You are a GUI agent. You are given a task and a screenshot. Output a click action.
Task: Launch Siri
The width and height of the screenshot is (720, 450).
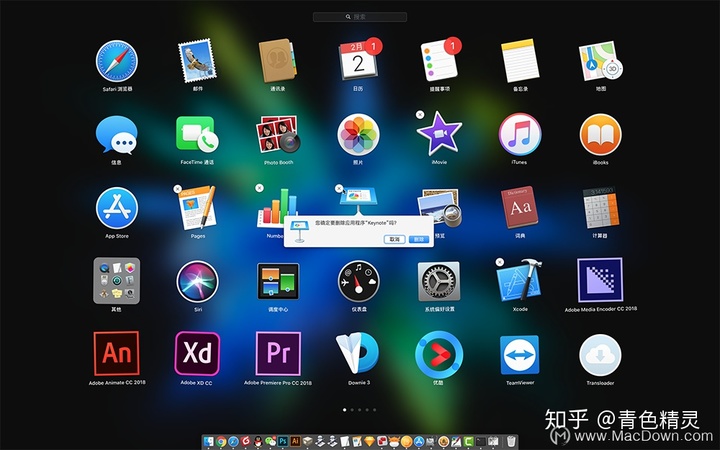point(197,281)
